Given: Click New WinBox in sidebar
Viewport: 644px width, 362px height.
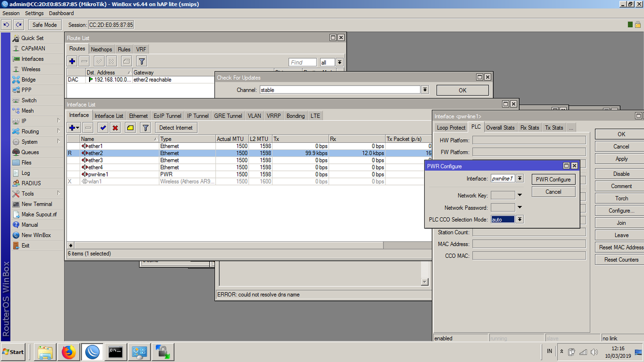Looking at the screenshot, I should 36,235.
